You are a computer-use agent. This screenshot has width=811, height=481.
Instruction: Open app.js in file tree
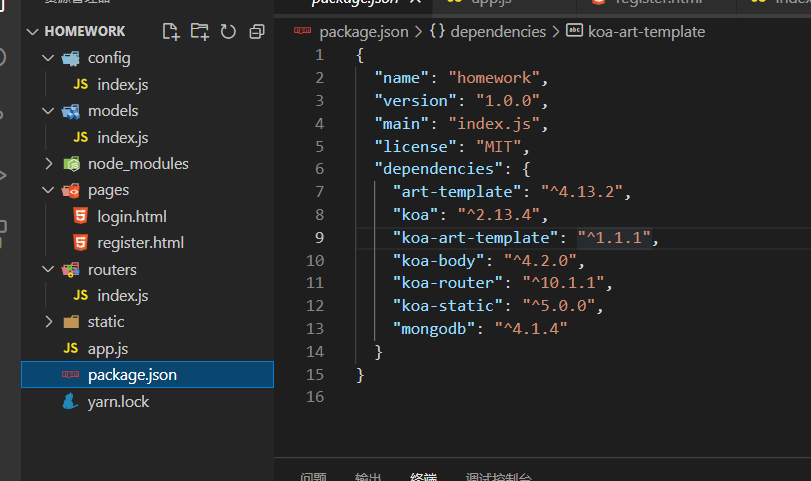coord(108,349)
